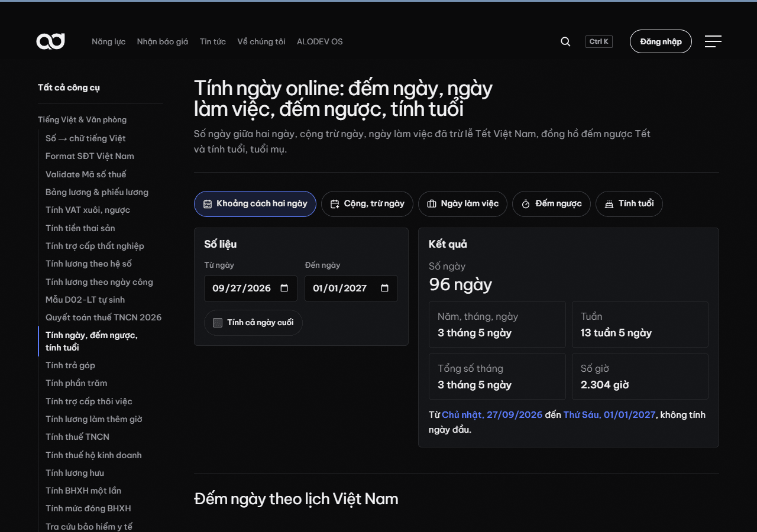Select Khoảng cách hai ngày tab
757x532 pixels.
[255, 204]
